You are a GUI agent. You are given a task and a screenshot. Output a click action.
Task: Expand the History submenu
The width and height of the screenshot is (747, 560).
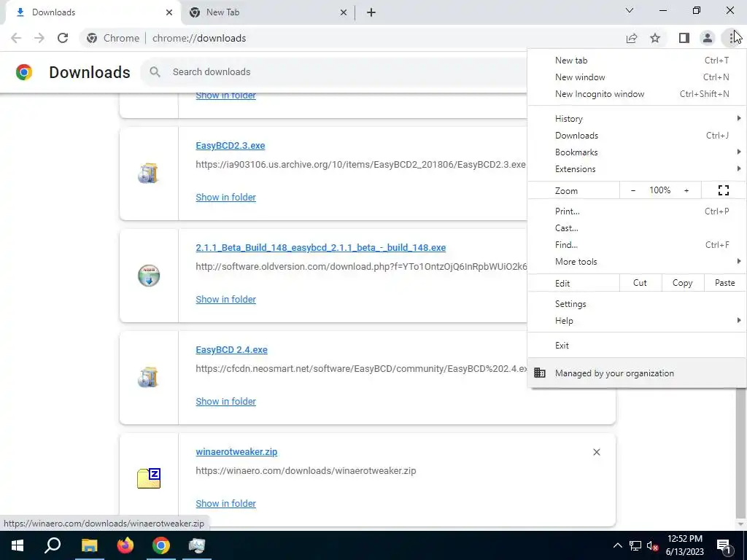(x=637, y=119)
